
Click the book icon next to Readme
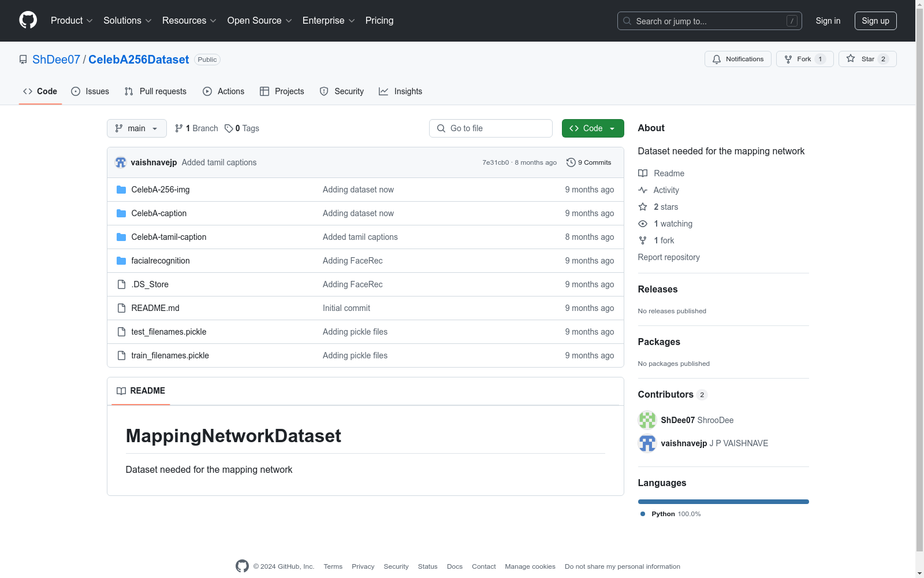(x=643, y=173)
